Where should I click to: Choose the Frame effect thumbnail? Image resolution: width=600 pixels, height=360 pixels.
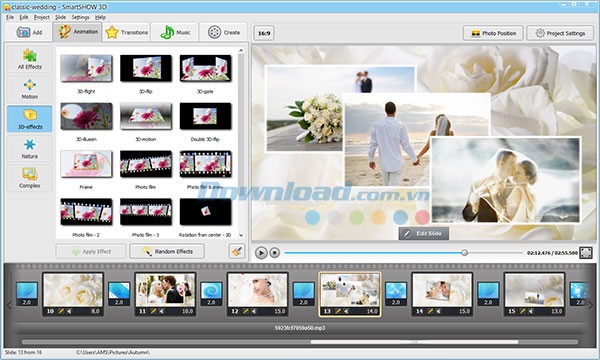(x=86, y=164)
